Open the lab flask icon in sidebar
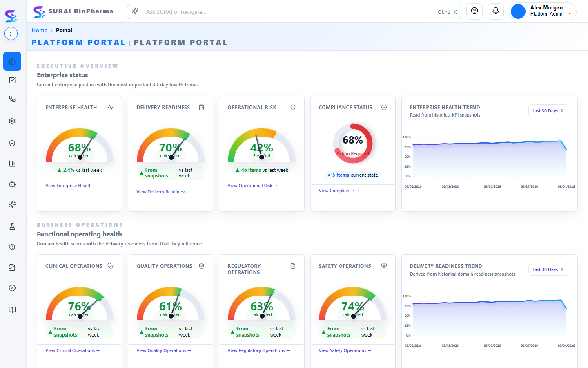Viewport: 588px width, 368px height. (12, 227)
